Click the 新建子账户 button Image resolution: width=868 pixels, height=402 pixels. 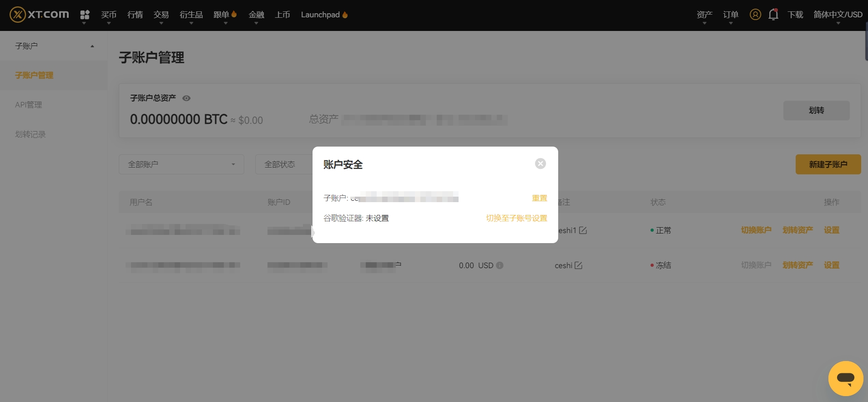[828, 164]
